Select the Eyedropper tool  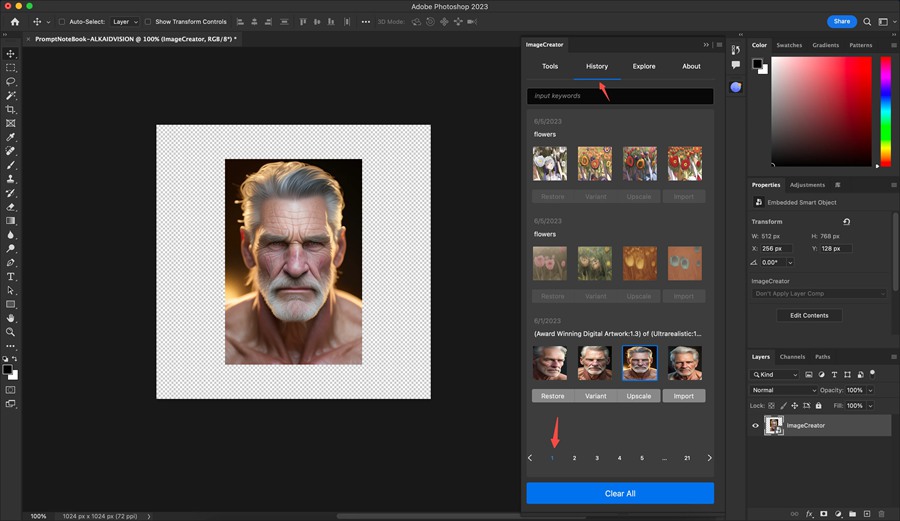pos(10,137)
